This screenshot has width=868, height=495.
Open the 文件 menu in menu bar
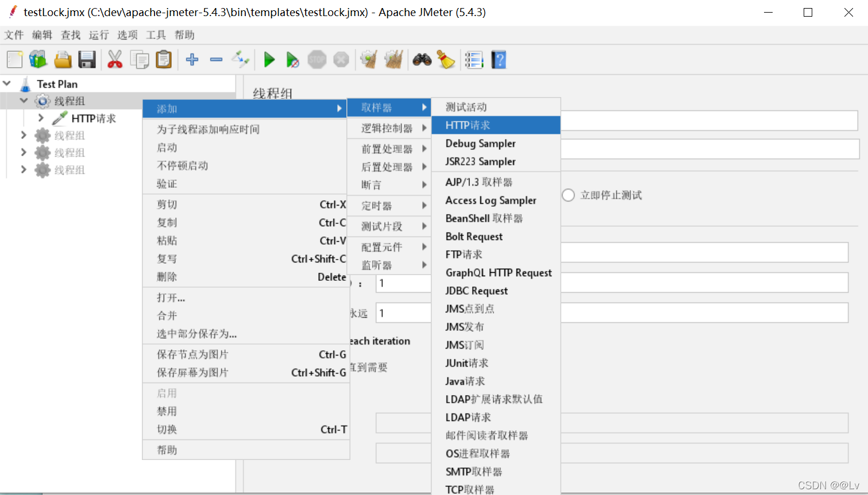(14, 35)
